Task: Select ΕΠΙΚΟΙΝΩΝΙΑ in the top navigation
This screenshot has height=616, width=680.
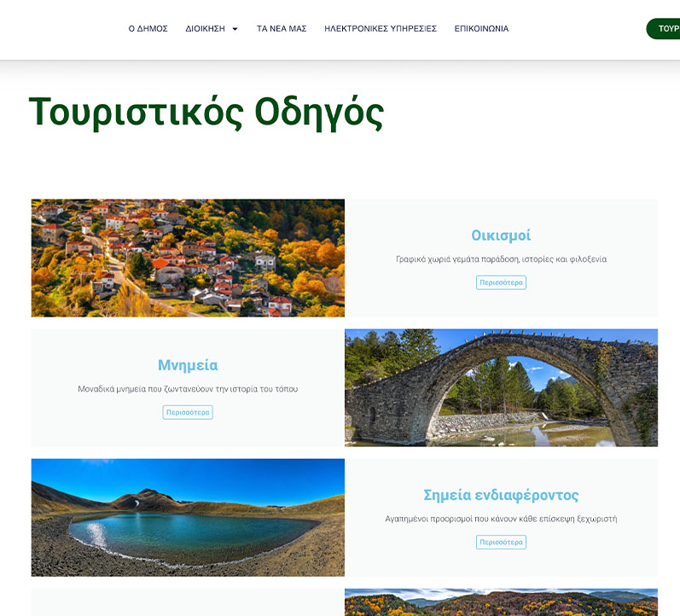Action: pyautogui.click(x=481, y=29)
